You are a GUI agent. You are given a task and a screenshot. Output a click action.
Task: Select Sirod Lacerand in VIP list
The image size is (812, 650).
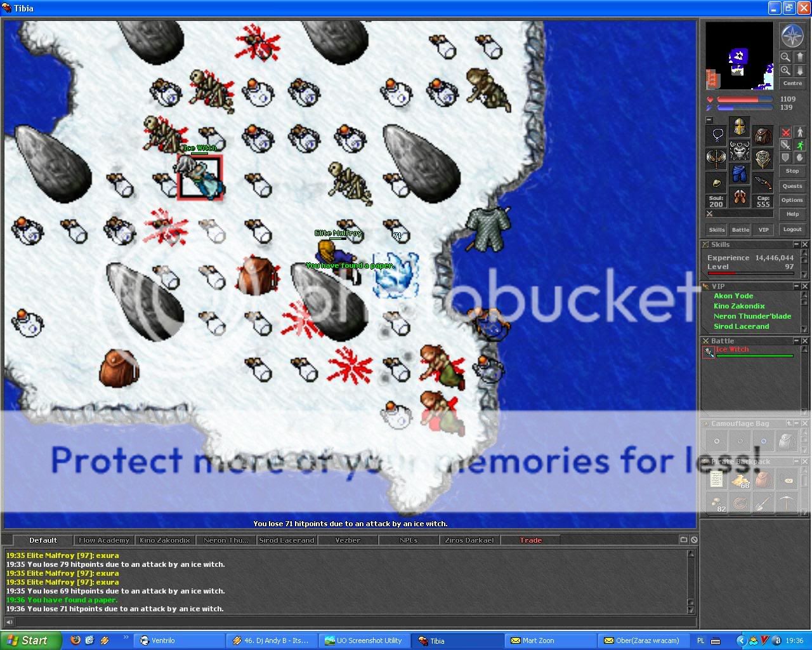tap(741, 326)
